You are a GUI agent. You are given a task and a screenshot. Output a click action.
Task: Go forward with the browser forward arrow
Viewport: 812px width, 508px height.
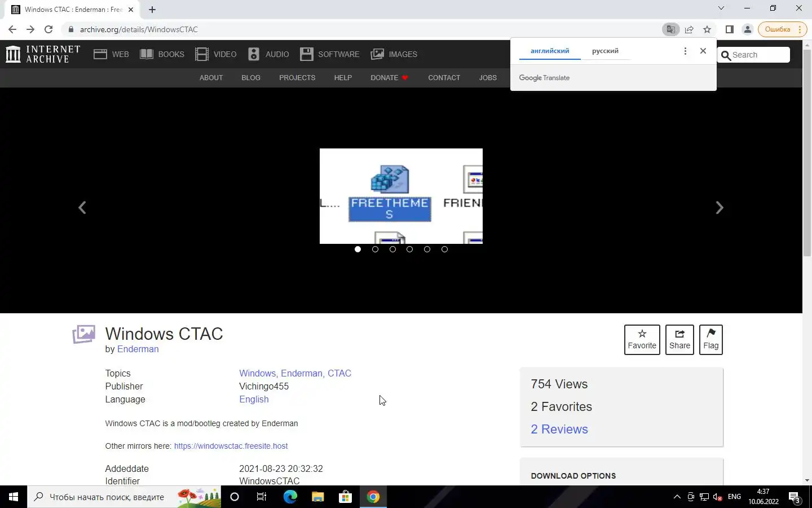[x=30, y=29]
